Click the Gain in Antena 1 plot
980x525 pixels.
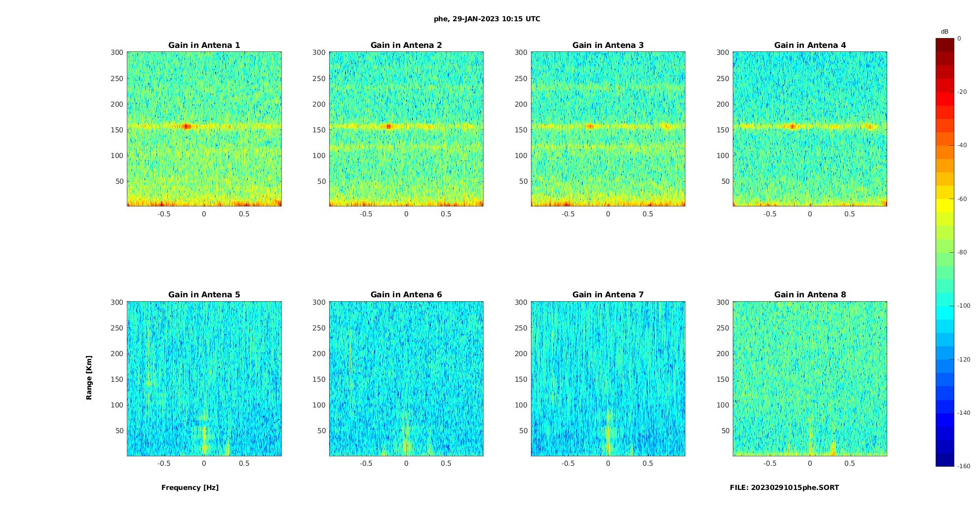click(x=204, y=129)
